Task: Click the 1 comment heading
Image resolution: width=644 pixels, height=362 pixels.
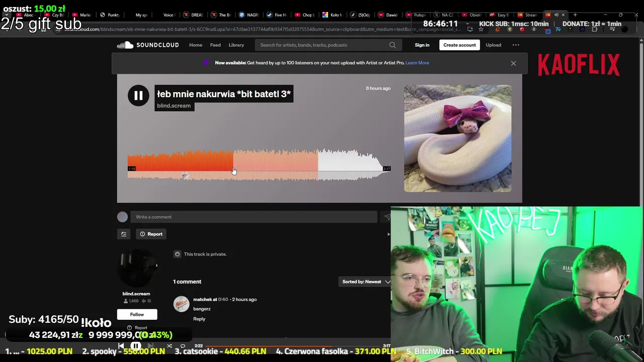Action: [x=187, y=282]
